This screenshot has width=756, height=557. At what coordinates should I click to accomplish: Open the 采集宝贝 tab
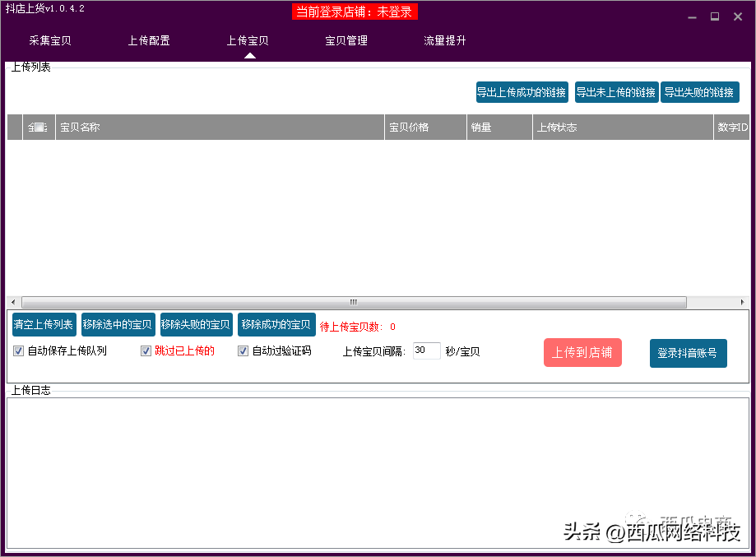click(50, 40)
